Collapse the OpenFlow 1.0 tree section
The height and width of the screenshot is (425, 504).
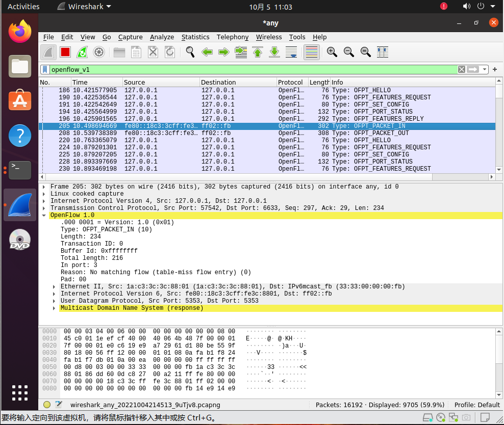click(x=44, y=216)
